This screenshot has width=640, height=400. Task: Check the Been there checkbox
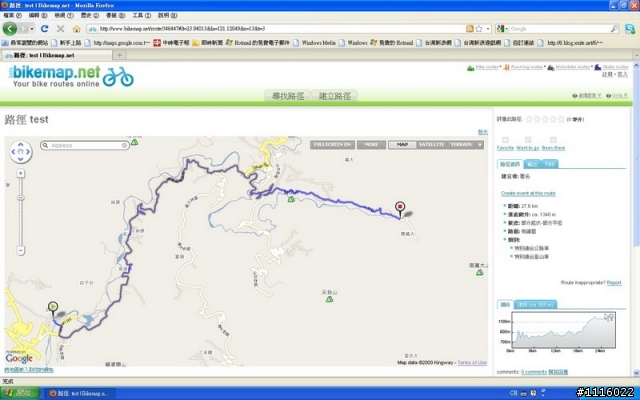point(553,140)
